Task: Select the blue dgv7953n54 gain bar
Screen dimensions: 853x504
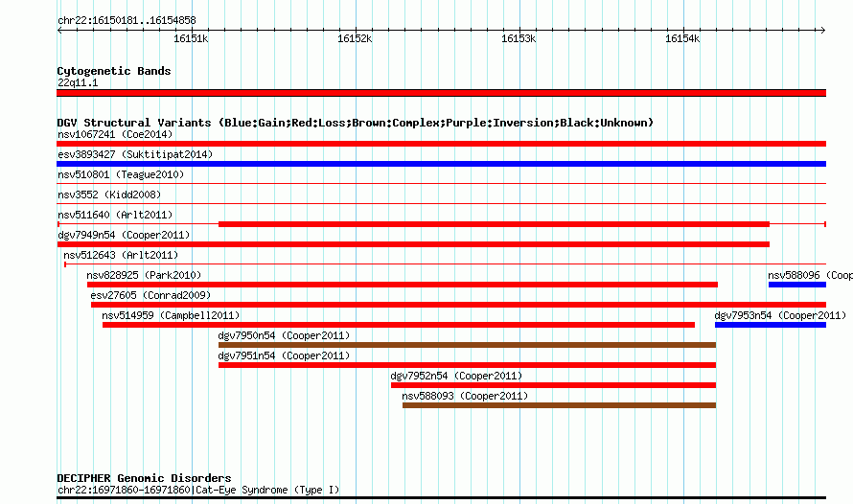Action: pos(771,325)
